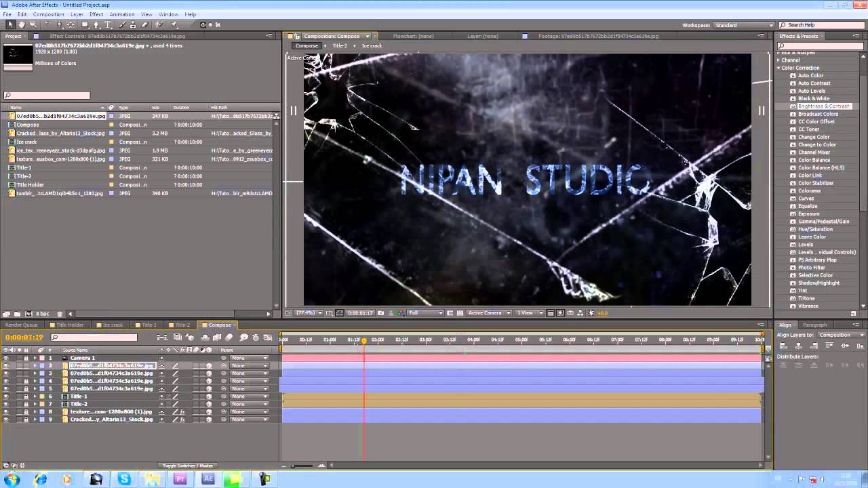Open the viewer Resolution dropdown set to Full

[x=425, y=313]
